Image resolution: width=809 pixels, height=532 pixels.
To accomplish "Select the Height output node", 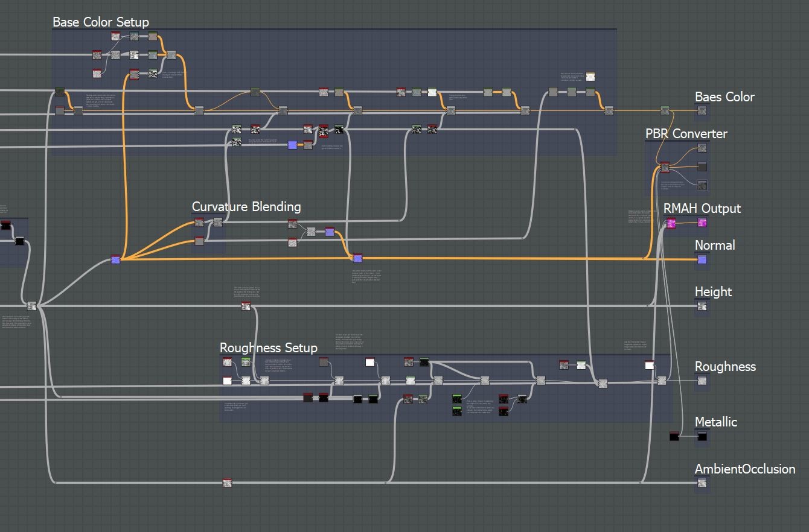I will (702, 306).
